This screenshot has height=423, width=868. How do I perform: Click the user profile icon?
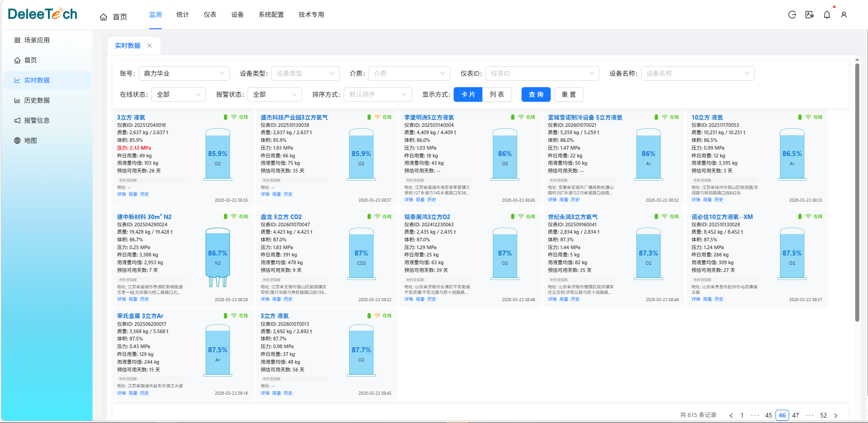click(x=844, y=15)
